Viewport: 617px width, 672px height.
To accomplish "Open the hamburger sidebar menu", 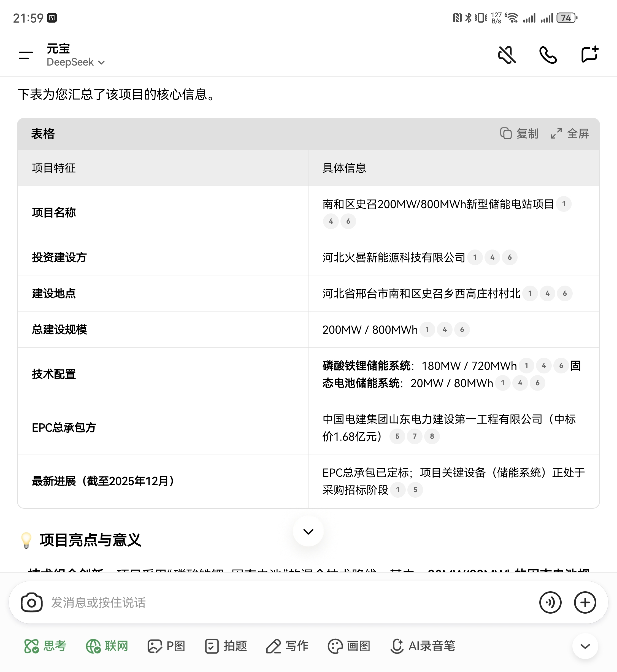I will pyautogui.click(x=26, y=55).
